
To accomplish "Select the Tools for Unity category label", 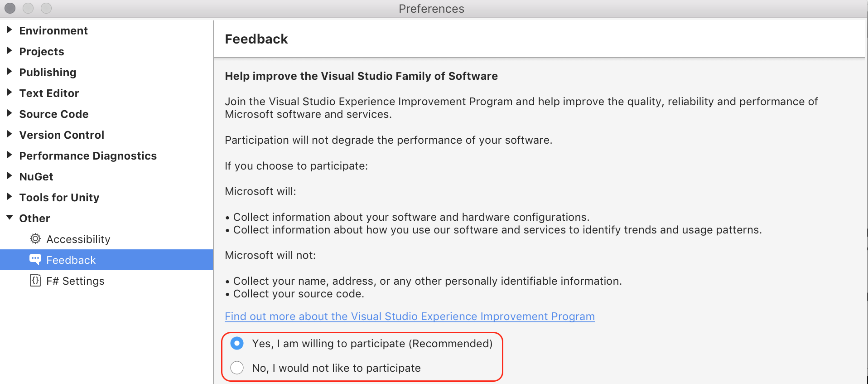I will [x=59, y=198].
